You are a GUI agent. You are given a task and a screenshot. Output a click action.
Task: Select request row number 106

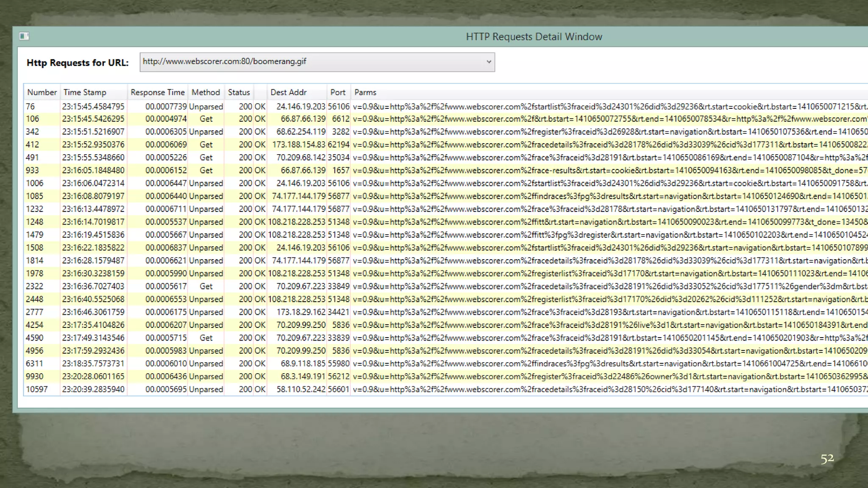click(32, 119)
